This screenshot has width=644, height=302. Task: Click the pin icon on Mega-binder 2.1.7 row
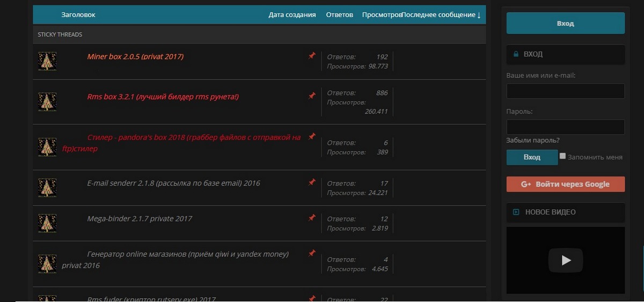pyautogui.click(x=312, y=218)
